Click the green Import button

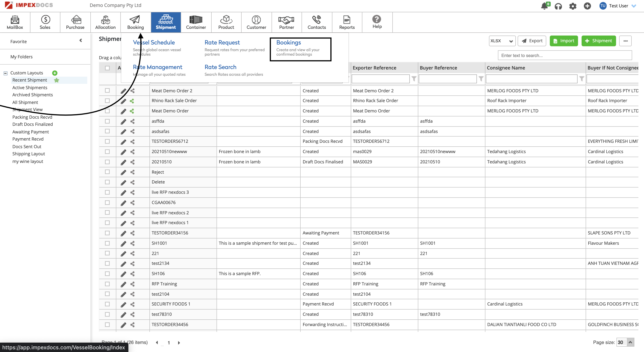pyautogui.click(x=563, y=41)
